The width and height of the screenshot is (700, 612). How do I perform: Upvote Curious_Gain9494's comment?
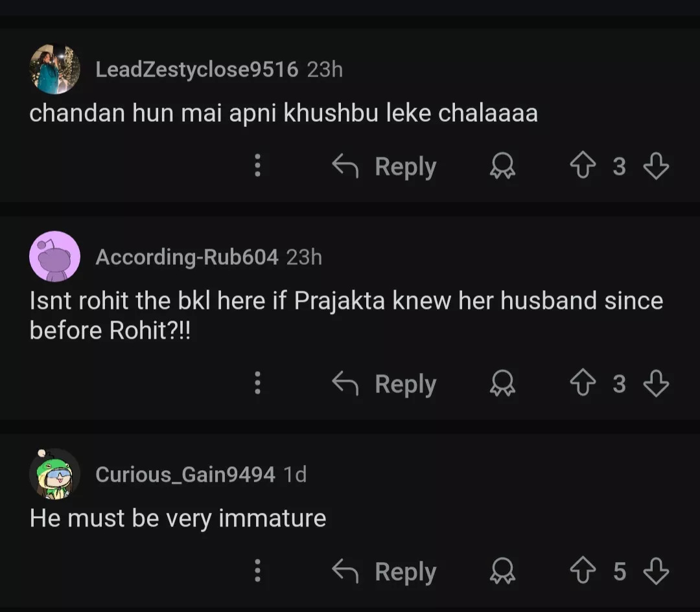pyautogui.click(x=581, y=572)
